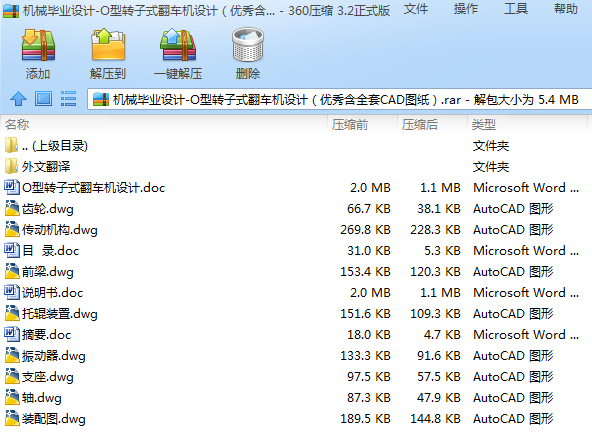The width and height of the screenshot is (592, 438).
Task: Open the 文件 menu
Action: point(416,9)
